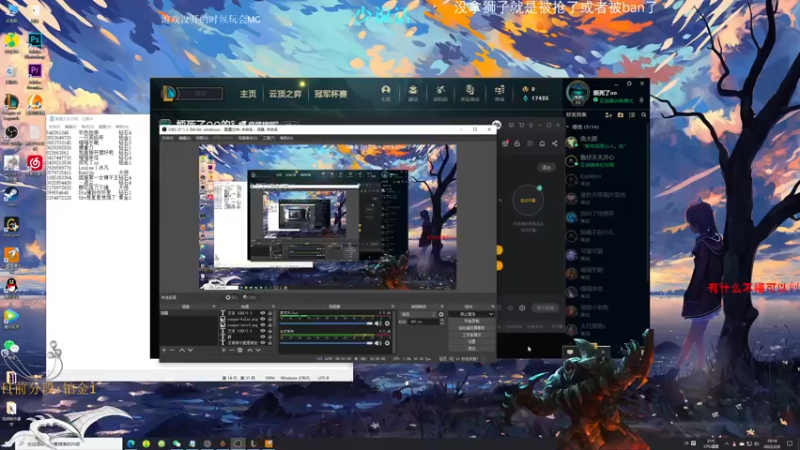The height and width of the screenshot is (450, 800).
Task: Lock the 文本 (GDI+) 2 source
Action: [270, 331]
